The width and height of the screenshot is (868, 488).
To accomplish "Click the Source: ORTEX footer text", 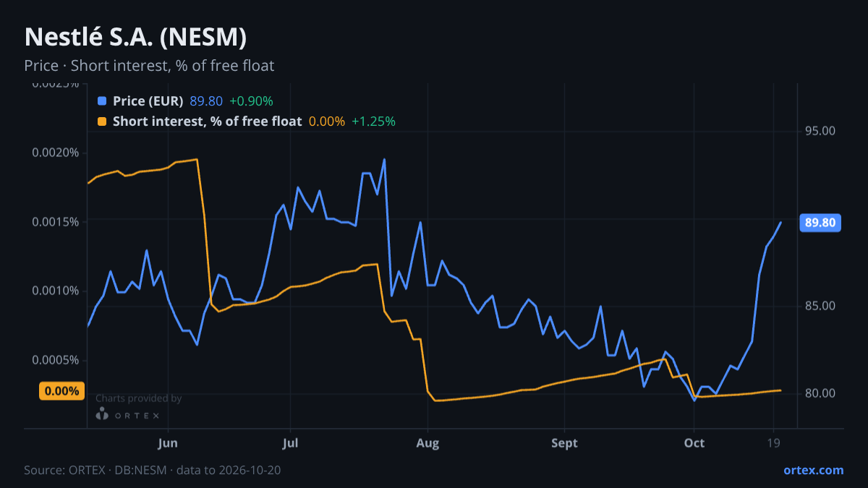I will coord(152,470).
